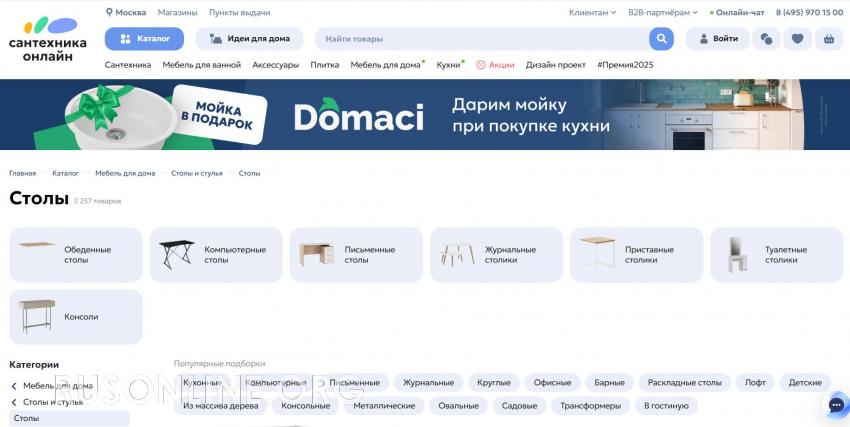Screen dimensions: 850x427
Task: Open the compare products icon
Action: (x=767, y=39)
